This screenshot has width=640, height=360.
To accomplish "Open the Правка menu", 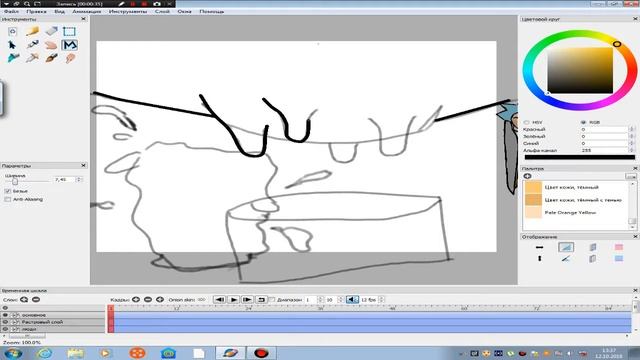I will click(36, 11).
